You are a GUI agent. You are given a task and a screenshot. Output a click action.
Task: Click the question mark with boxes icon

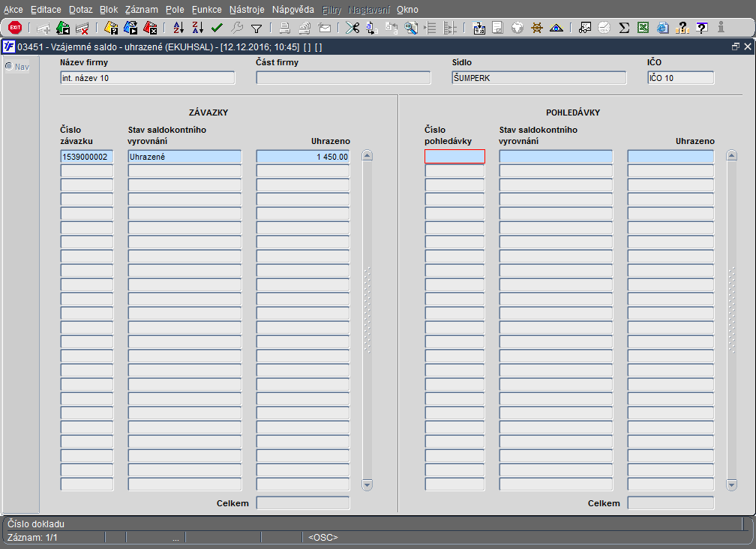[x=682, y=28]
